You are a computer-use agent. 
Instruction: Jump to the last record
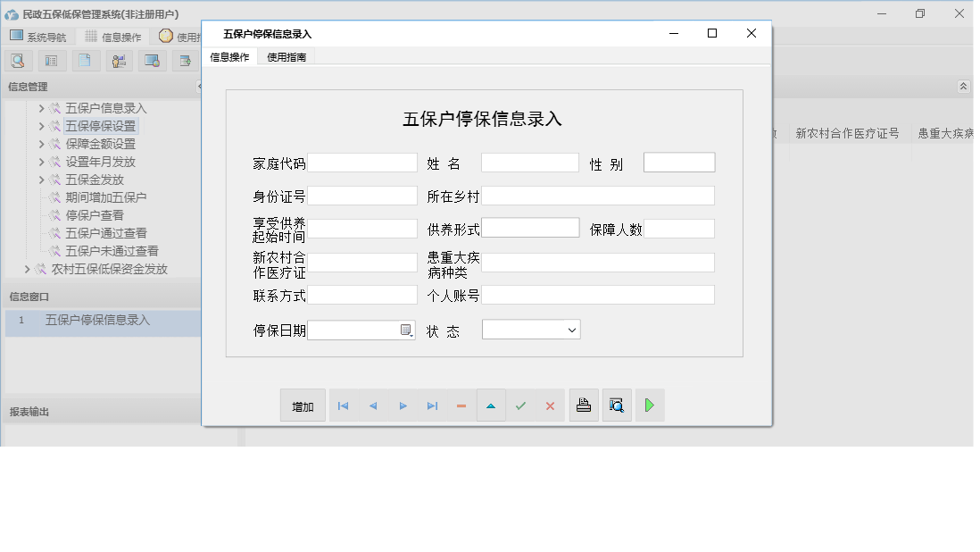point(432,405)
